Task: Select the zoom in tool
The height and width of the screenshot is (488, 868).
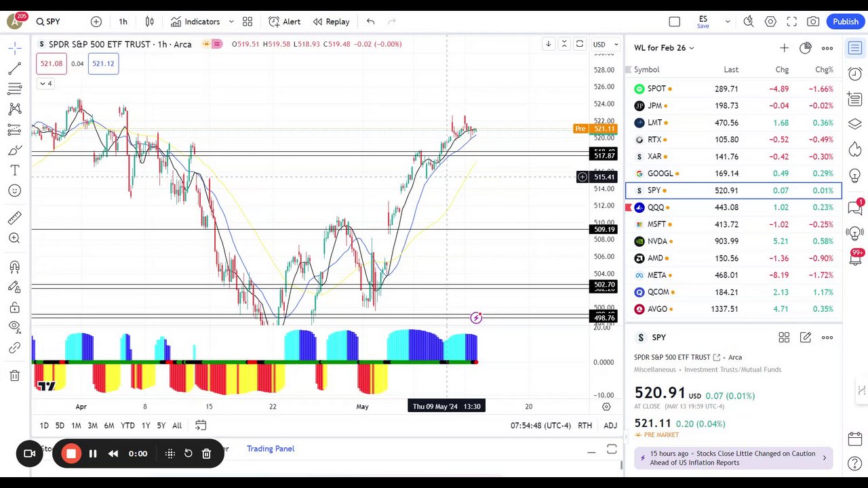Action: [15, 238]
